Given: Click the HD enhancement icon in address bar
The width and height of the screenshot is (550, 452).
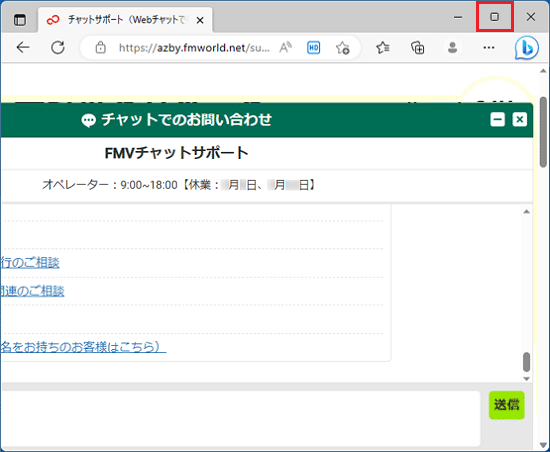Looking at the screenshot, I should click(x=313, y=48).
